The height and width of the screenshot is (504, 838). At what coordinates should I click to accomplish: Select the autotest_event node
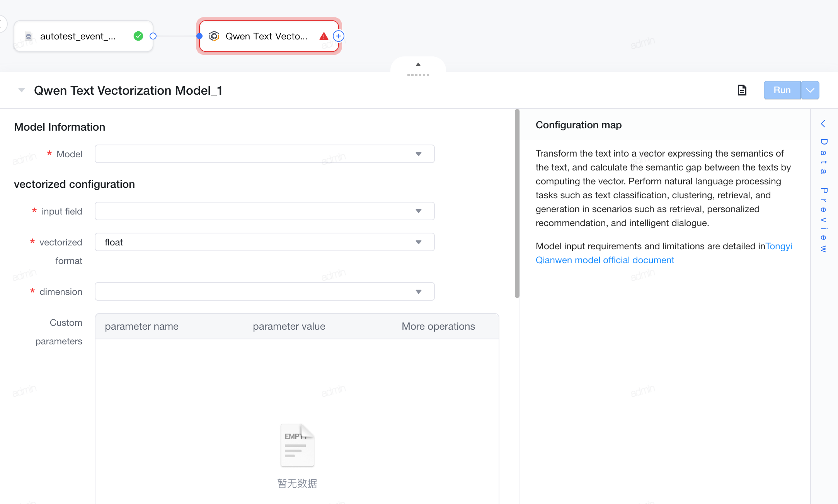point(83,36)
